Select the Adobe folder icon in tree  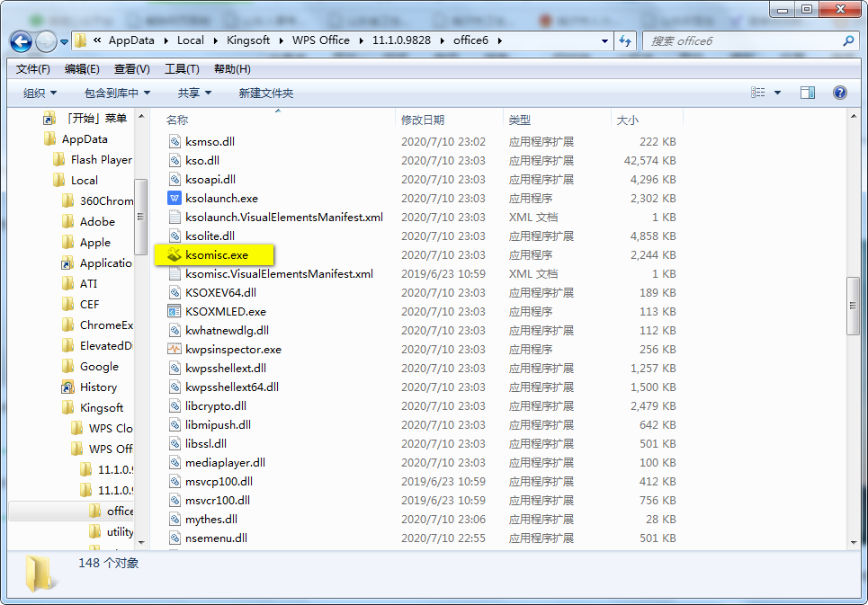click(67, 221)
